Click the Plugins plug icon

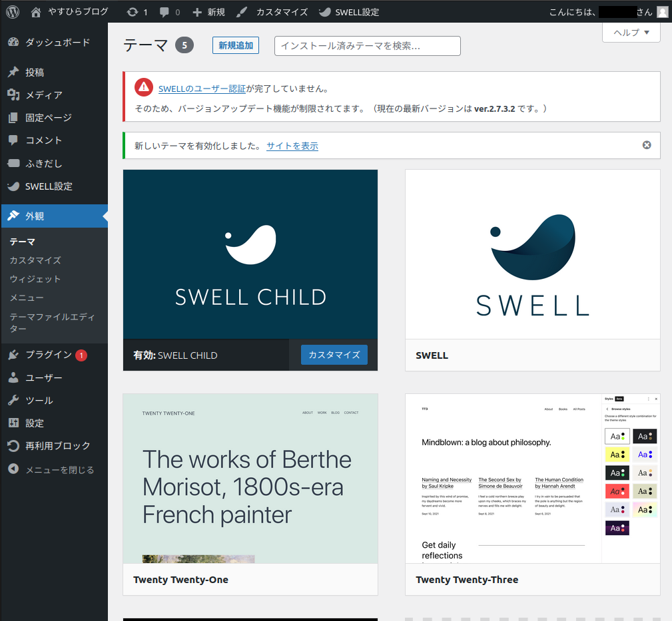(14, 355)
